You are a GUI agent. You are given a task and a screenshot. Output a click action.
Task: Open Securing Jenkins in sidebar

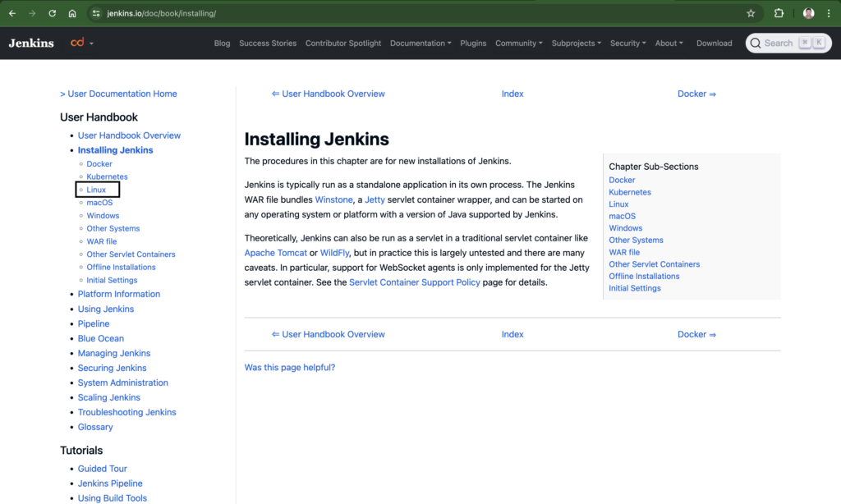[112, 368]
